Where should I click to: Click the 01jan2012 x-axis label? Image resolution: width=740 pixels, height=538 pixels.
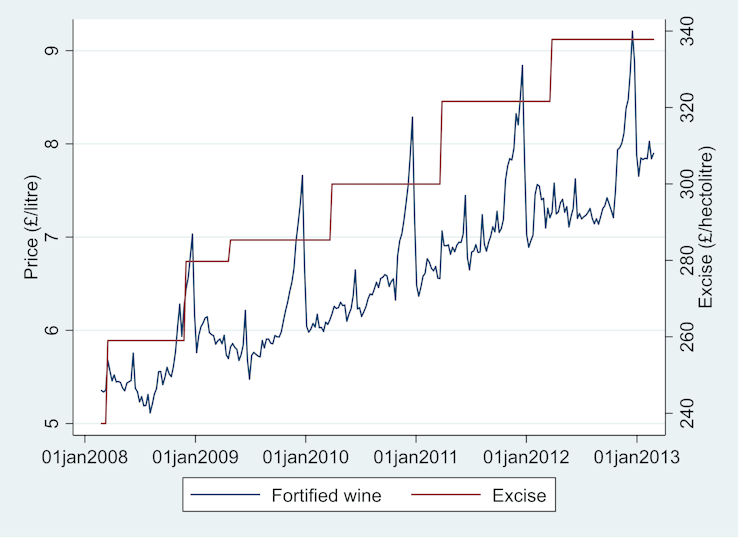527,456
